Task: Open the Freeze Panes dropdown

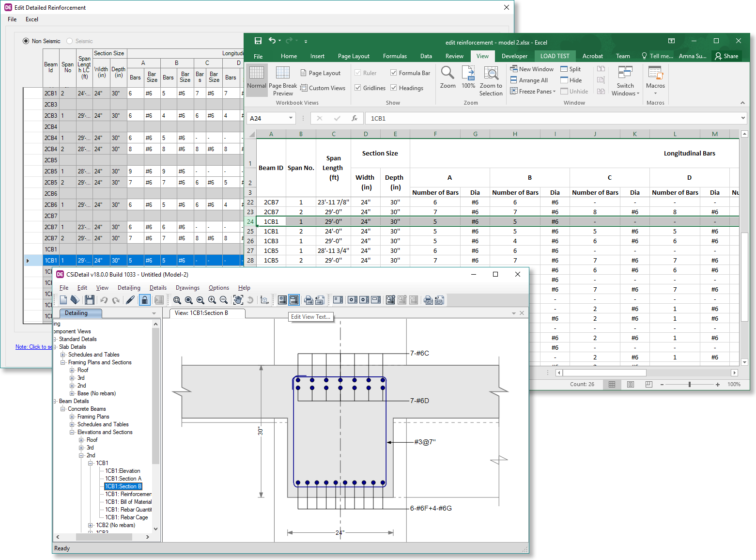Action: [x=533, y=92]
